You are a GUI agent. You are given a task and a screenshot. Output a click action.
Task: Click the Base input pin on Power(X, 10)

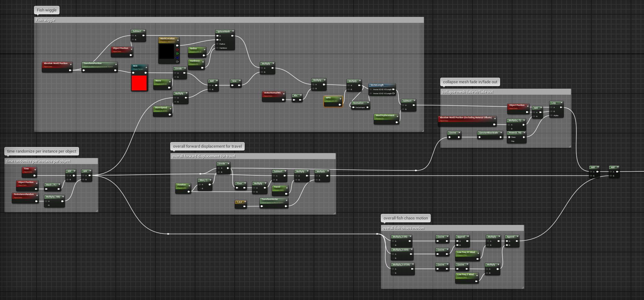pos(509,137)
